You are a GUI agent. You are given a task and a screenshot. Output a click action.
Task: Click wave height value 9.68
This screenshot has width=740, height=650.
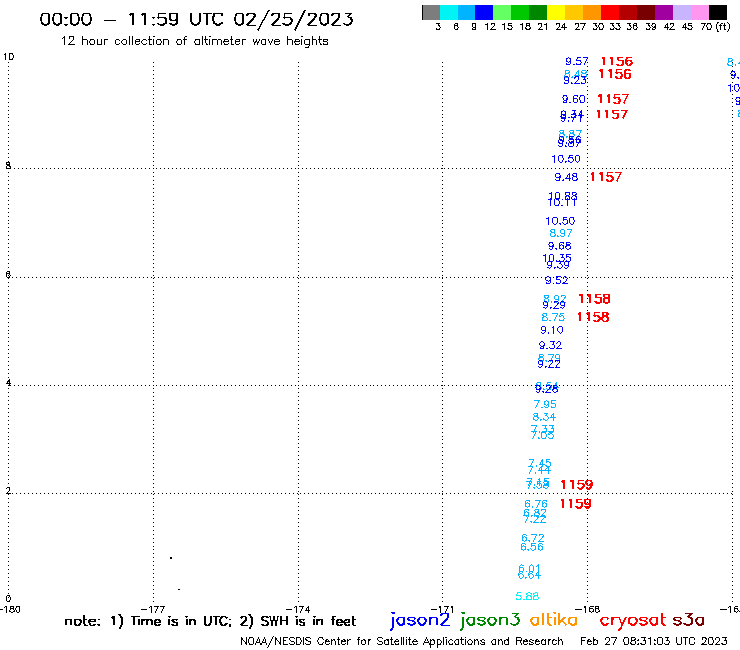click(x=560, y=246)
